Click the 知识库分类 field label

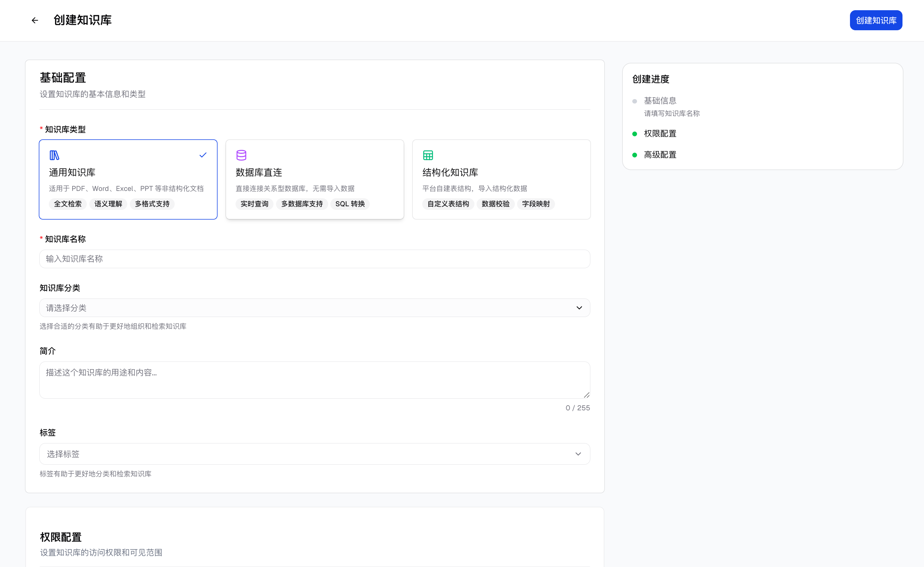click(60, 288)
